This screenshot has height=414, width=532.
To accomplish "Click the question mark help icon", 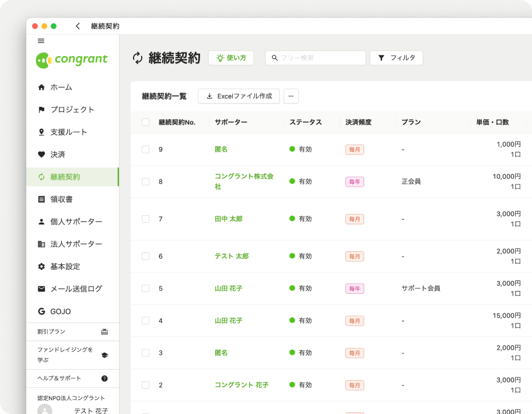I will click(x=104, y=378).
